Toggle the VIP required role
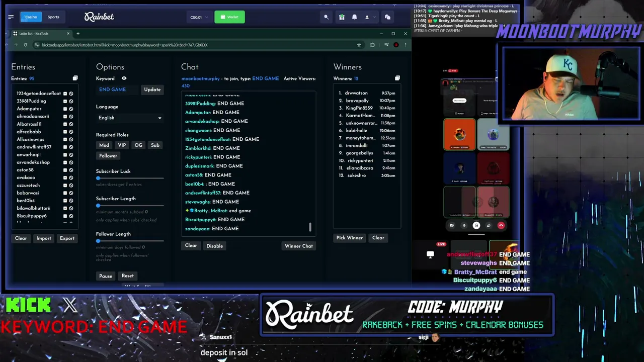 (x=122, y=145)
